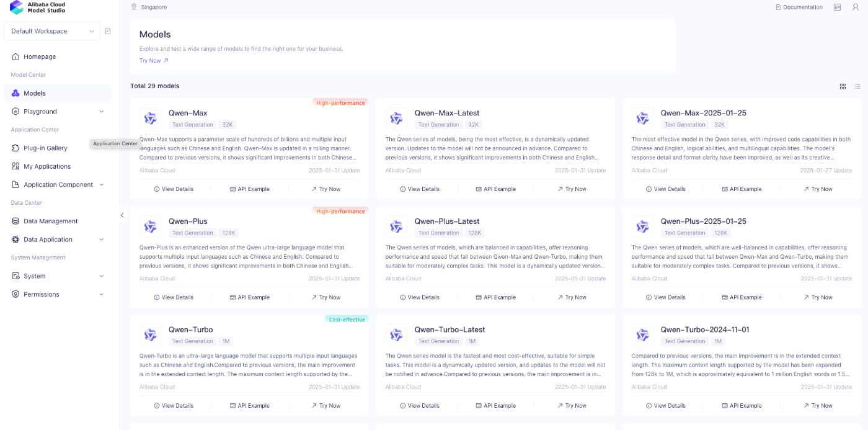
Task: Click the Qwen-Plus-Latest model logo icon
Action: click(x=396, y=226)
